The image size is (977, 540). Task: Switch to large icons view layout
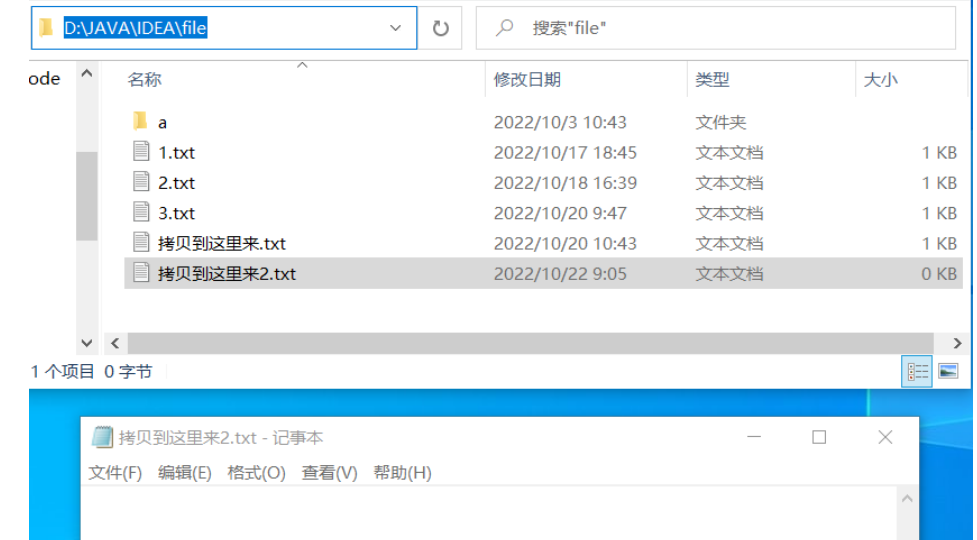pyautogui.click(x=948, y=372)
